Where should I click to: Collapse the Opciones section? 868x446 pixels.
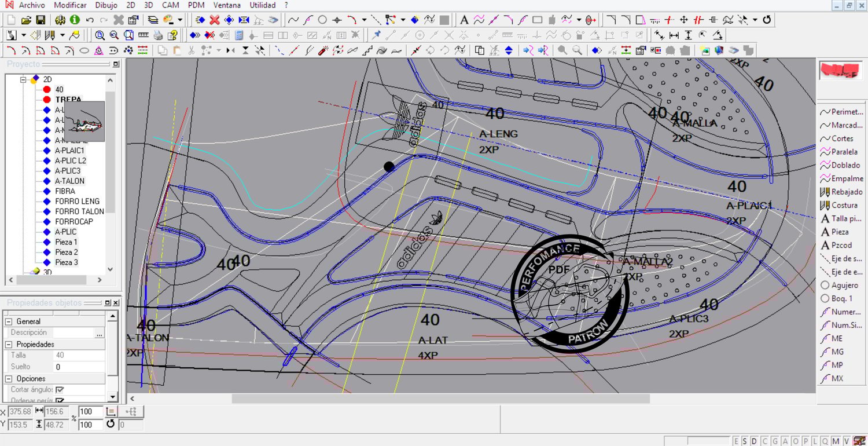point(8,378)
